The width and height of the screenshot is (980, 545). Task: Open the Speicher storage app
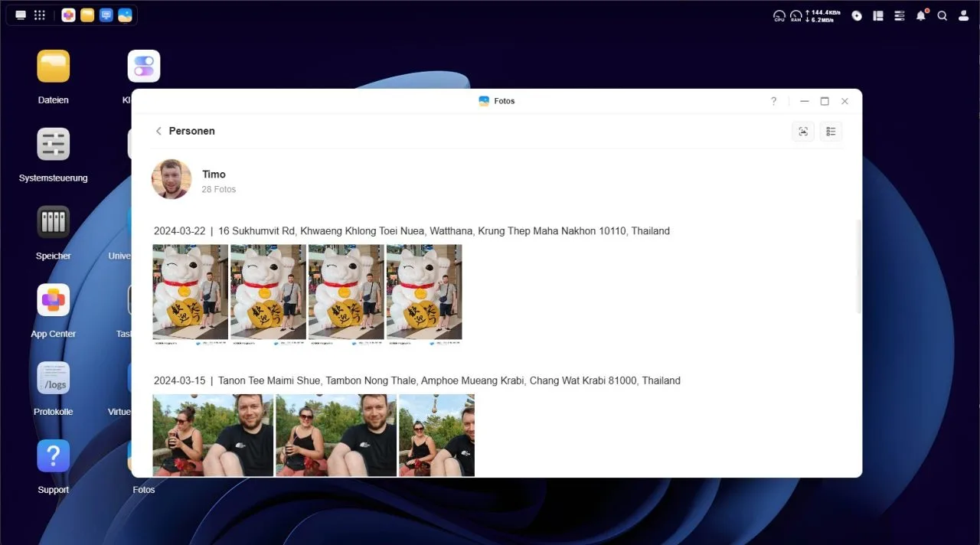point(54,230)
